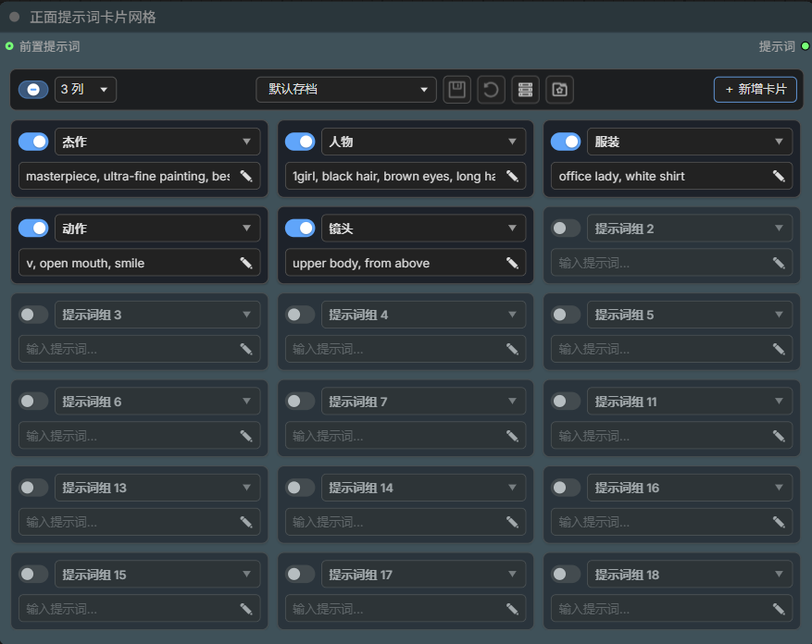Image resolution: width=812 pixels, height=644 pixels.
Task: Turn off the 服装 card switch
Action: click(566, 142)
